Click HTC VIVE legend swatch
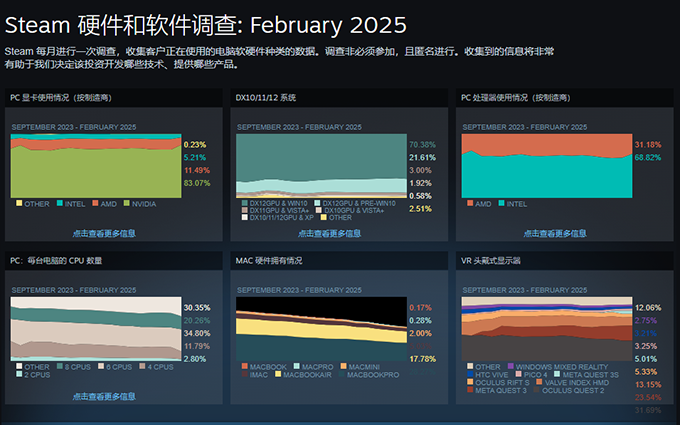The width and height of the screenshot is (680, 425). pos(470,374)
